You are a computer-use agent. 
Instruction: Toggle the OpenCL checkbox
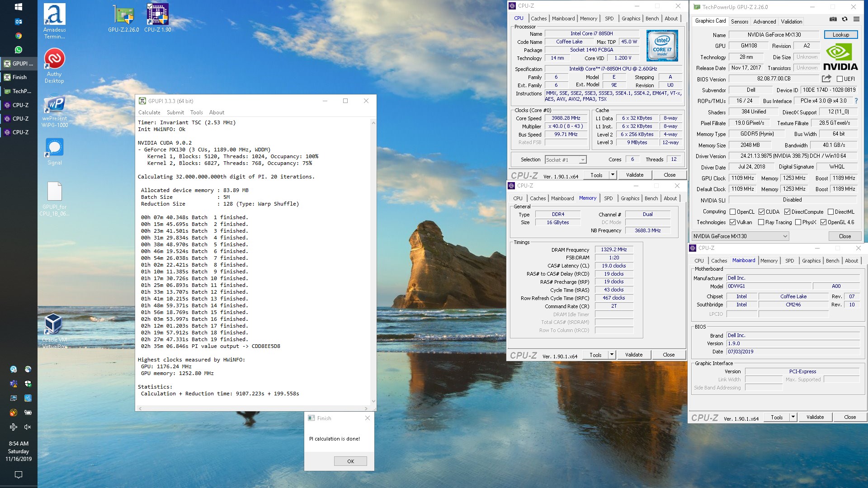click(733, 211)
